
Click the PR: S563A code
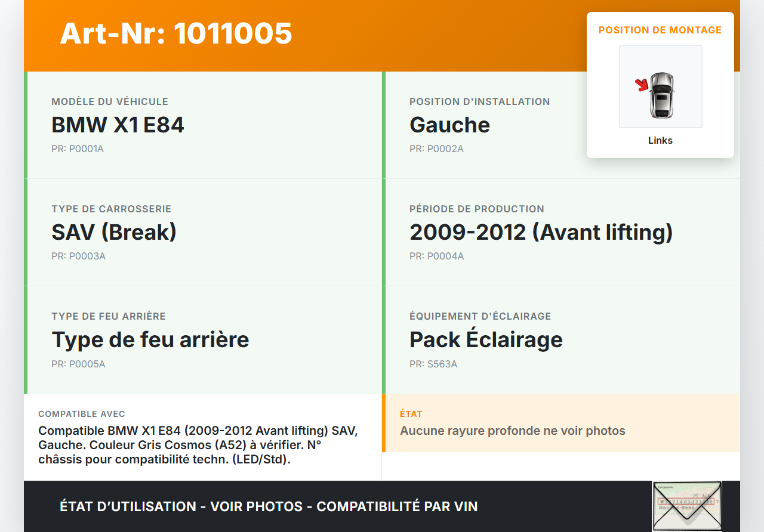[x=433, y=364]
